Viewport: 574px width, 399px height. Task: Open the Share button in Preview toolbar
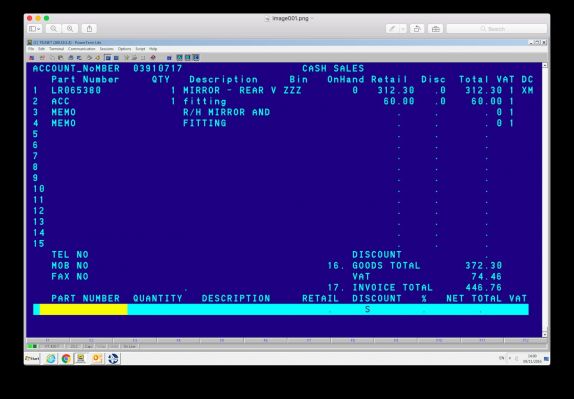pyautogui.click(x=89, y=29)
